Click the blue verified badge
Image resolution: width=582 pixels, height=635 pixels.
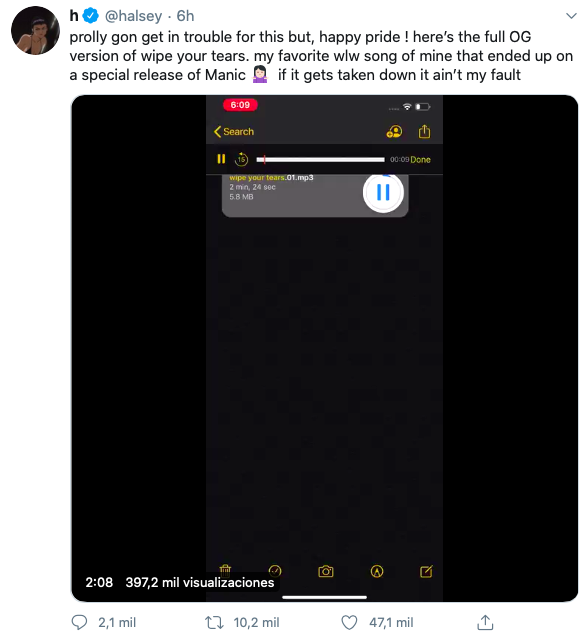[91, 16]
